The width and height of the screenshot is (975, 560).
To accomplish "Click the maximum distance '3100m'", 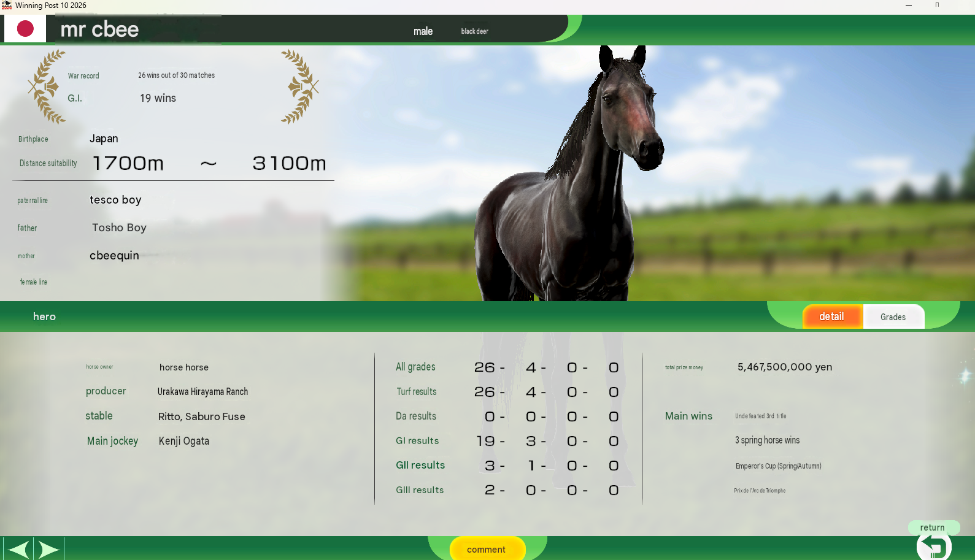I will [289, 163].
